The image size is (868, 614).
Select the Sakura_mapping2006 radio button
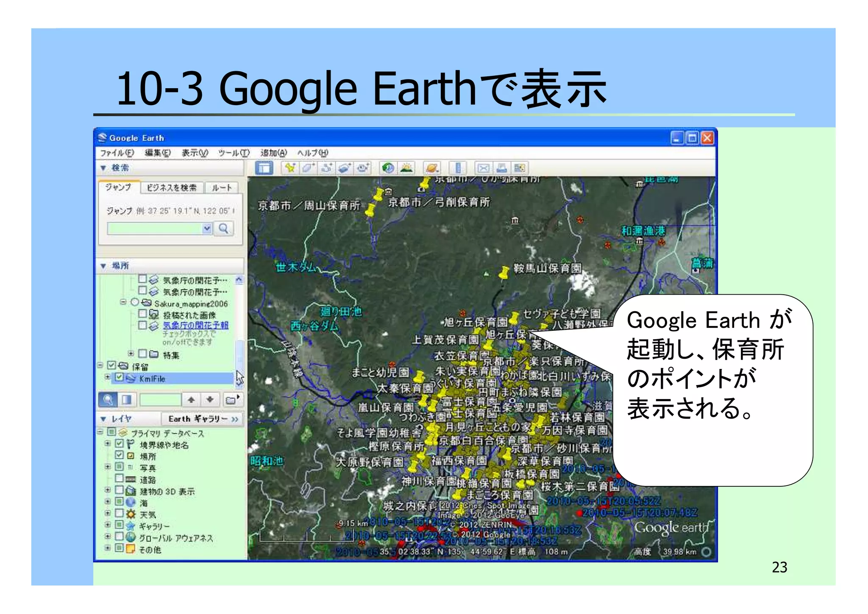click(135, 302)
